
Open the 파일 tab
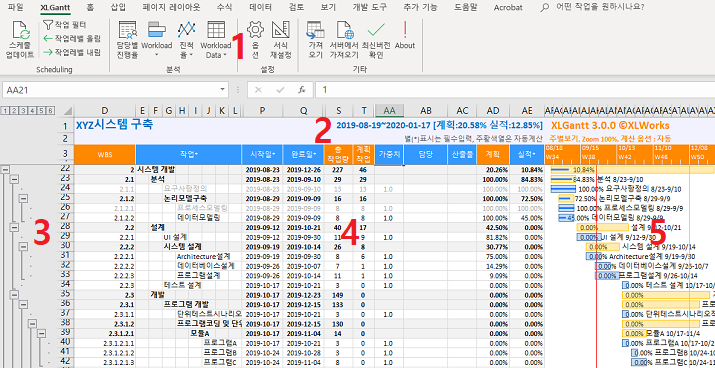(16, 7)
